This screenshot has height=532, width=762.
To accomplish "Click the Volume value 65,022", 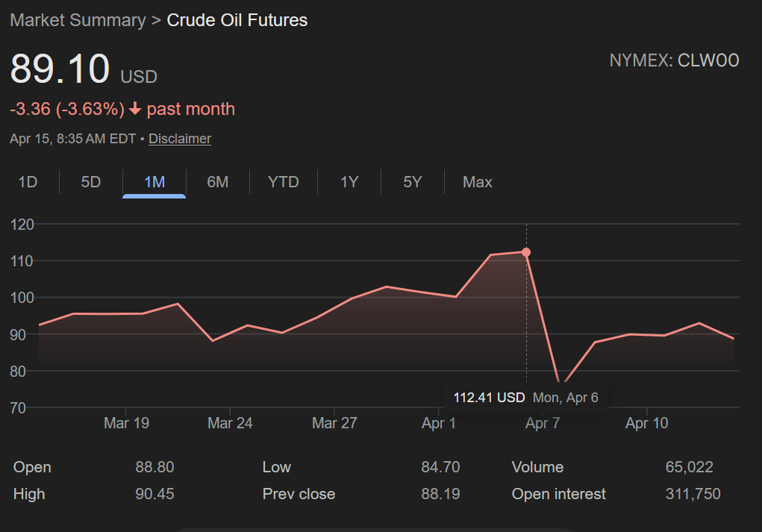I will coord(689,467).
